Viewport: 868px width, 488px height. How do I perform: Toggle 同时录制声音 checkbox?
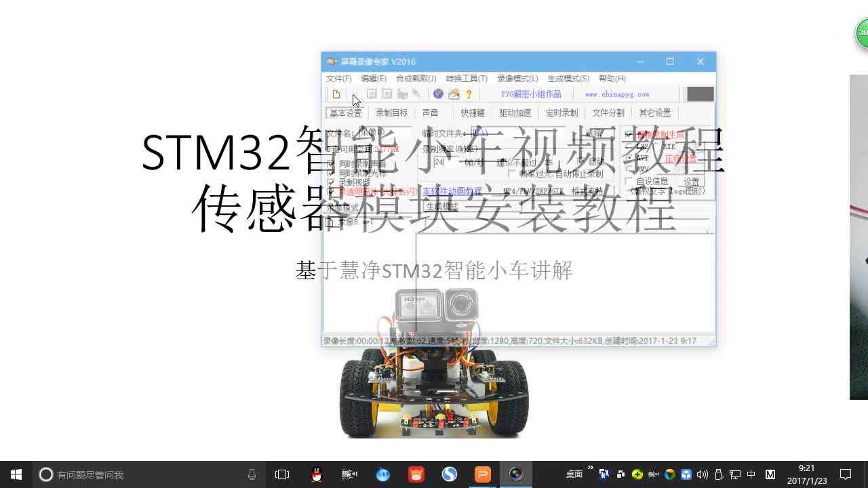point(331,164)
